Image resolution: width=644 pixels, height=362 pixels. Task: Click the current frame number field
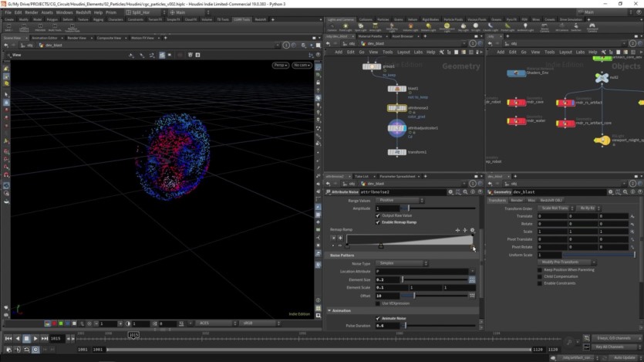tap(57, 339)
